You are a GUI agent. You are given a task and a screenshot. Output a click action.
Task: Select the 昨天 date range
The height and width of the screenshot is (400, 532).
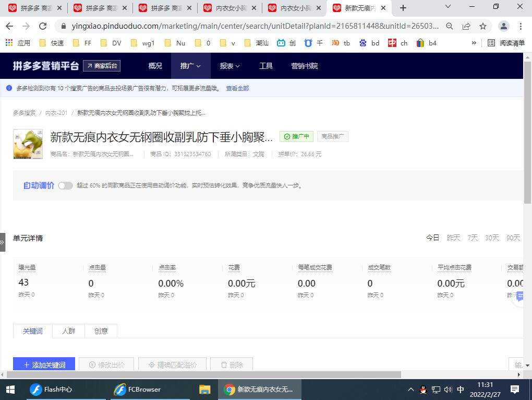(454, 238)
